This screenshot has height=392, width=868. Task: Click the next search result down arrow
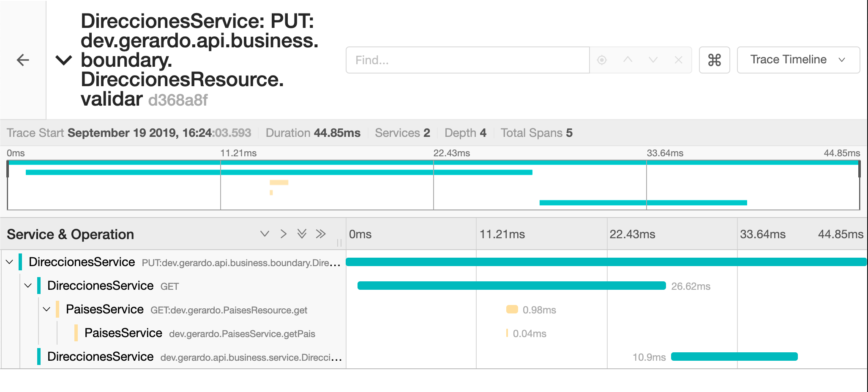pyautogui.click(x=653, y=60)
